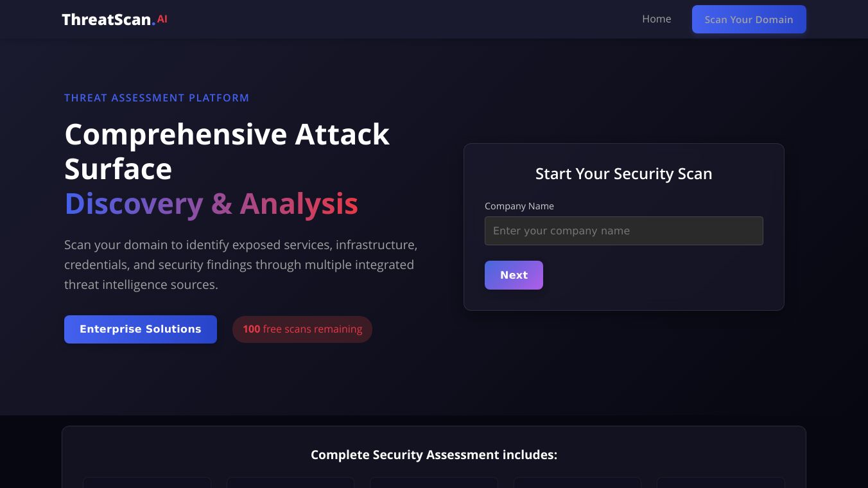Open Enterprise Solutions
Screen dimensions: 868x488
141,329
